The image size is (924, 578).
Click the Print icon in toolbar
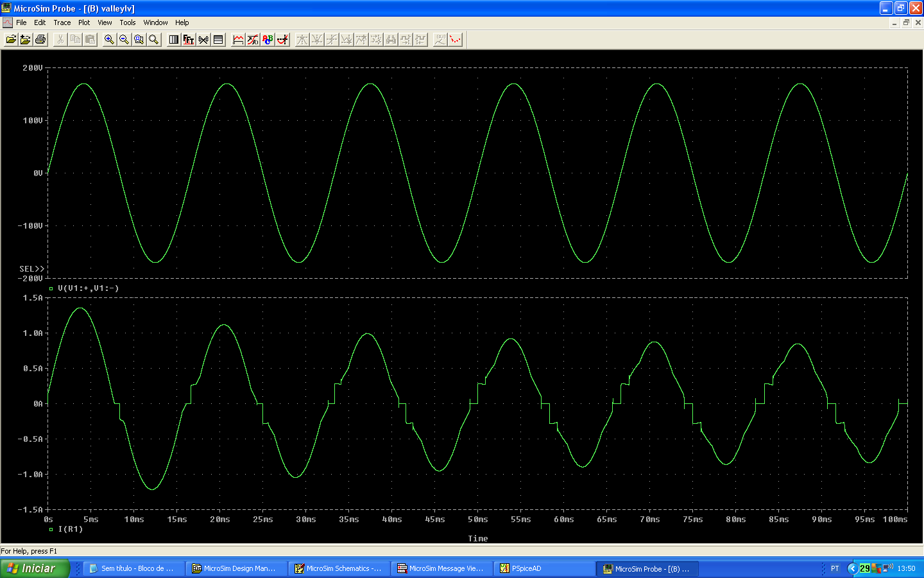point(40,40)
